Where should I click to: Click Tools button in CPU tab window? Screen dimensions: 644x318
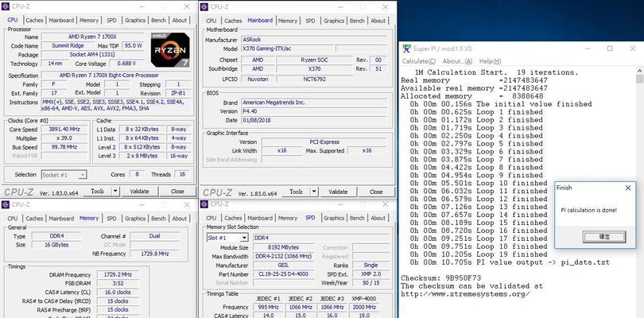(97, 191)
